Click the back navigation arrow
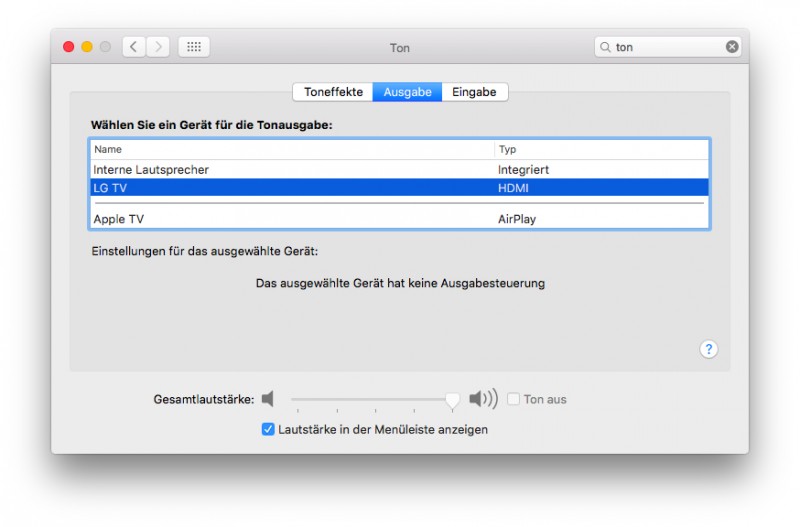Viewport: 800px width, 527px height. point(134,47)
